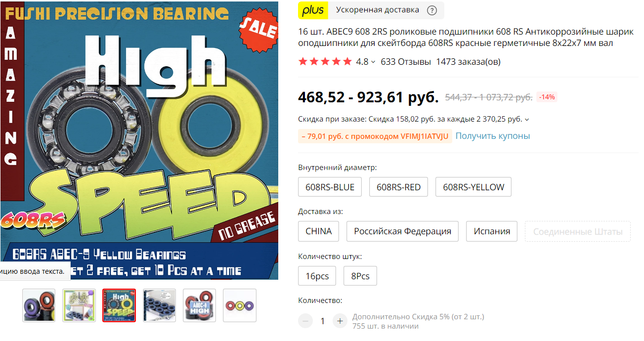
Task: Select the 608RS-BLUE option
Action: pyautogui.click(x=330, y=187)
